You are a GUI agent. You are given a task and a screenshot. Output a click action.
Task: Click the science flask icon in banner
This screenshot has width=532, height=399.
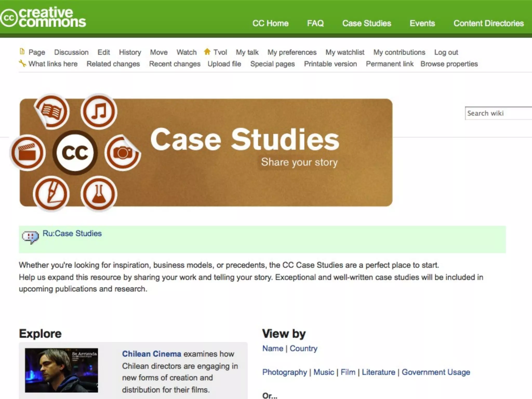[99, 194]
